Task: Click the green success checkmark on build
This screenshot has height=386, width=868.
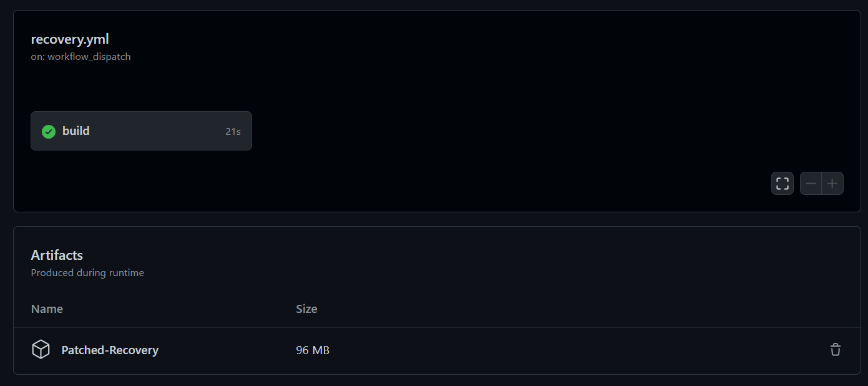Action: tap(49, 131)
